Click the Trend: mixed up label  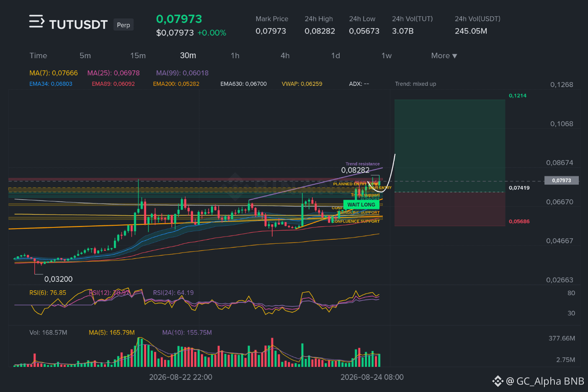[415, 84]
